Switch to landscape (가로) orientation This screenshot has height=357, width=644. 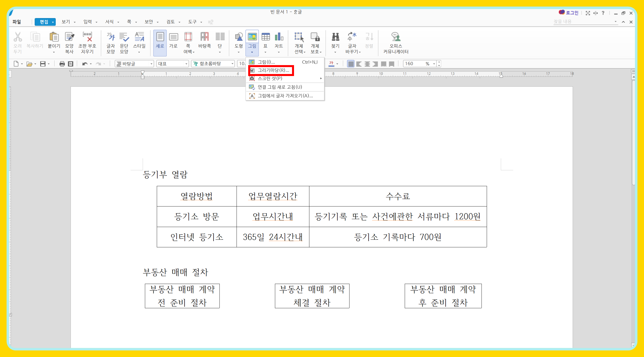(173, 37)
